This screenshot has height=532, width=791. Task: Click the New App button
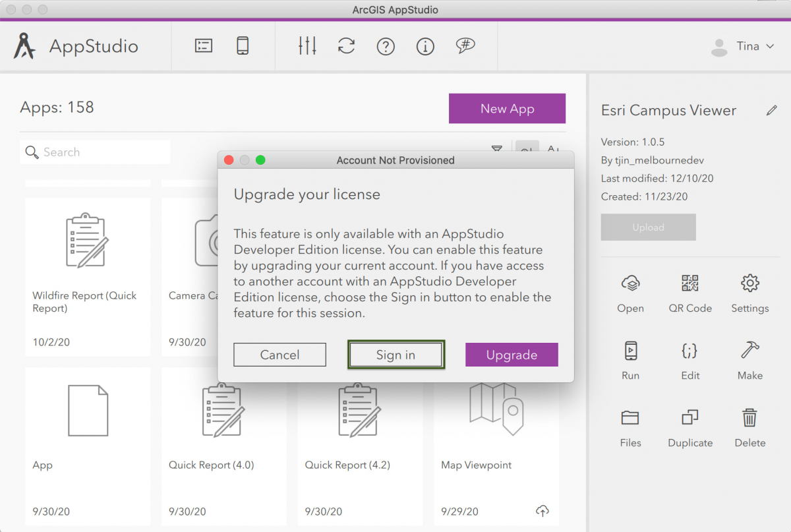[507, 109]
